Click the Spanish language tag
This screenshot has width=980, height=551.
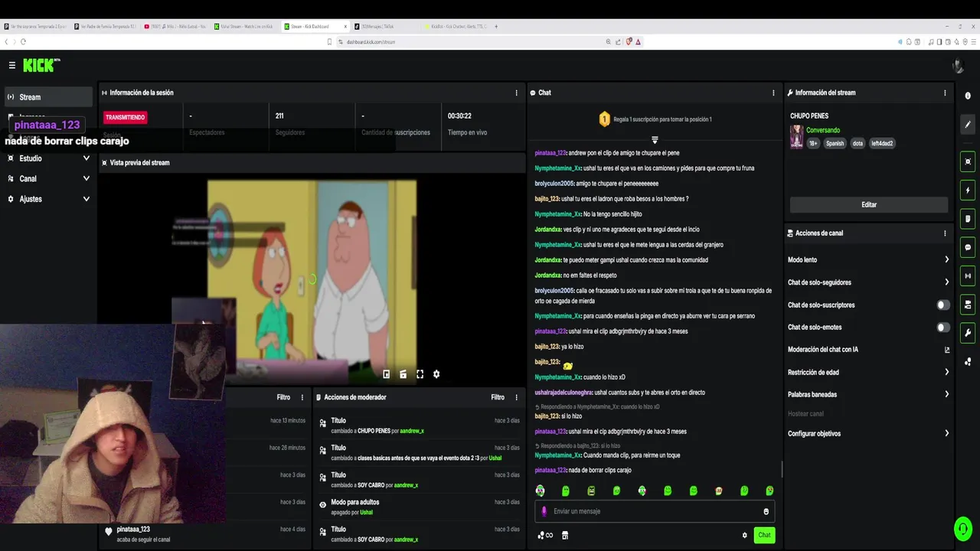pyautogui.click(x=835, y=143)
